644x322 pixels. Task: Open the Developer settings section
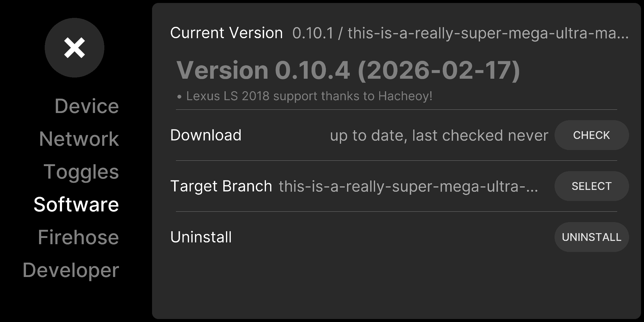(x=71, y=270)
